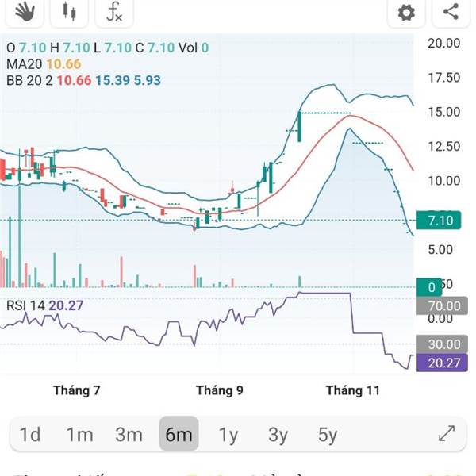Switch to 3m timeframe

[129, 434]
